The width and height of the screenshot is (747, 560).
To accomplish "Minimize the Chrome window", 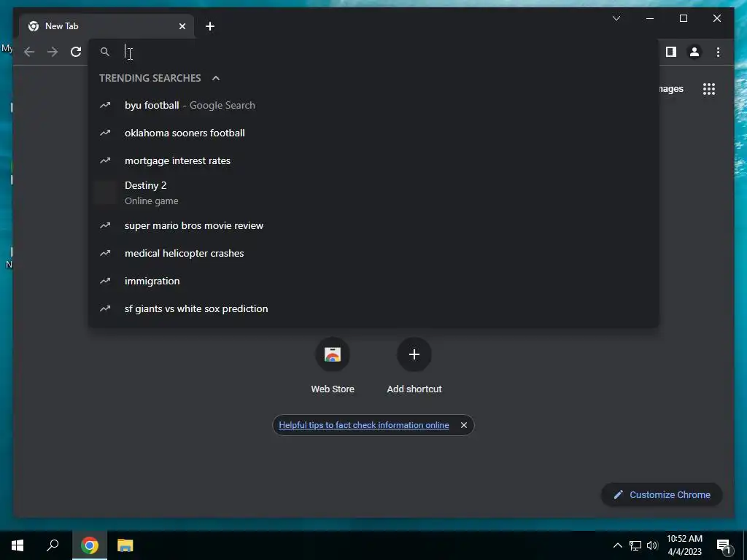I will (650, 18).
